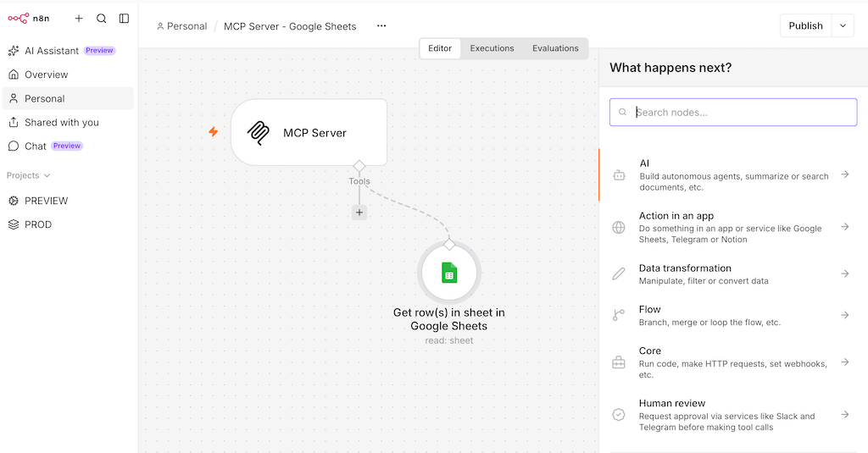Click the Data transformation pencil icon
Image resolution: width=868 pixels, height=453 pixels.
click(619, 273)
